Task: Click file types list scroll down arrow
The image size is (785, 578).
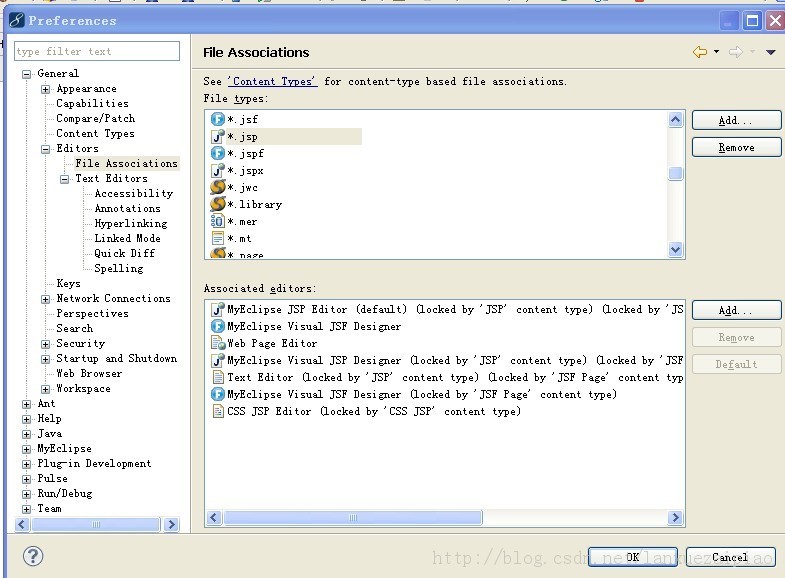Action: [675, 249]
